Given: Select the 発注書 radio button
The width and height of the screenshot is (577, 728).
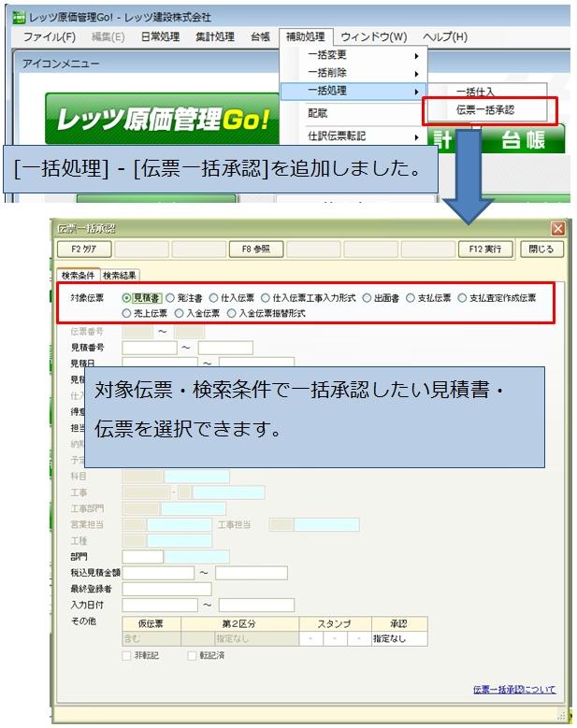Looking at the screenshot, I should coord(184,298).
